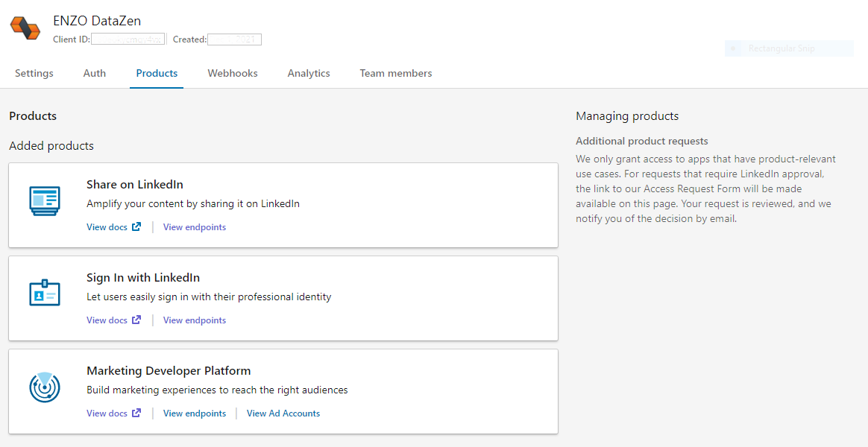
Task: Go to the Webhooks tab
Action: pos(233,73)
